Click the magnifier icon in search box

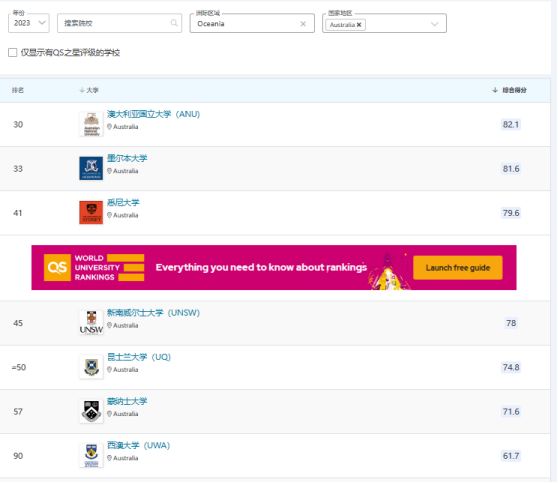coord(174,23)
